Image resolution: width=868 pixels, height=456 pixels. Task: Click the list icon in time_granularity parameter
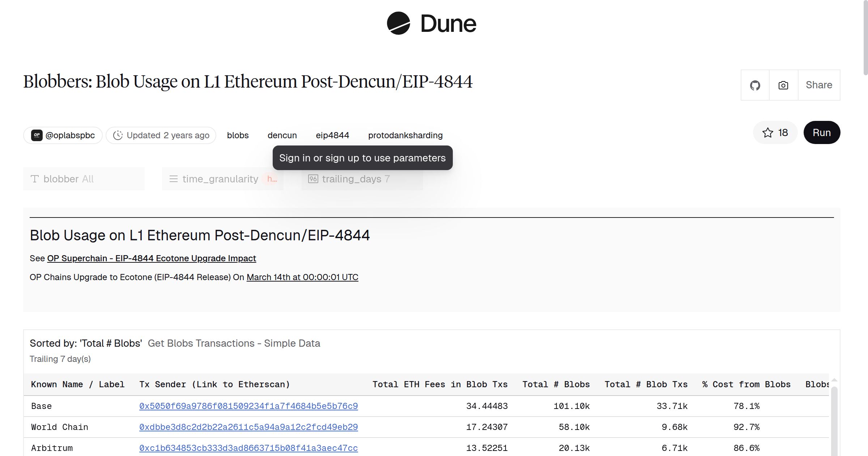pyautogui.click(x=173, y=178)
